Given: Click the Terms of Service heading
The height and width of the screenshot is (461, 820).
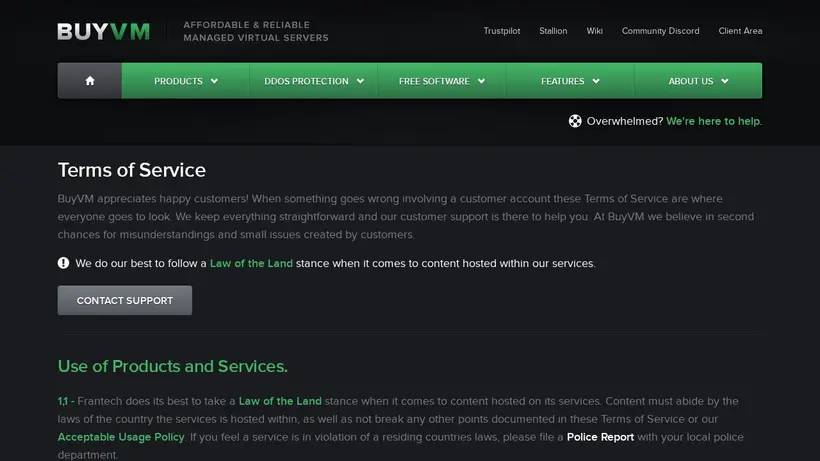Looking at the screenshot, I should 131,170.
